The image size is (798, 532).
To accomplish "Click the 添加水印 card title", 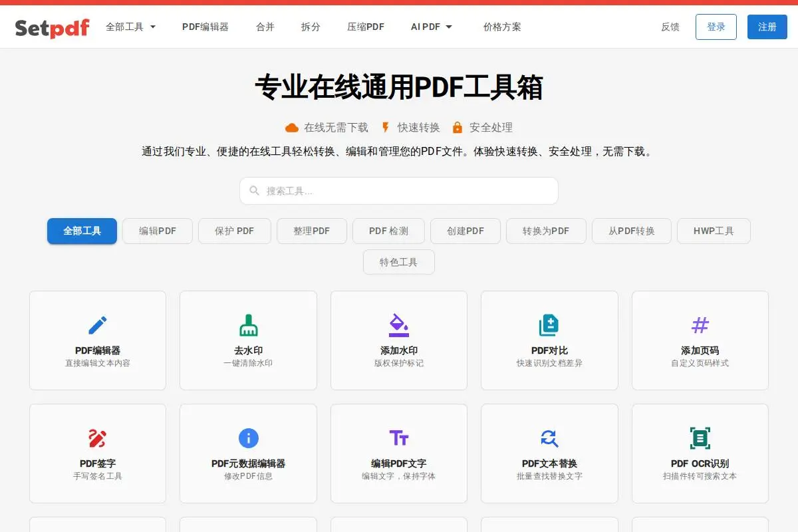I will coord(399,350).
